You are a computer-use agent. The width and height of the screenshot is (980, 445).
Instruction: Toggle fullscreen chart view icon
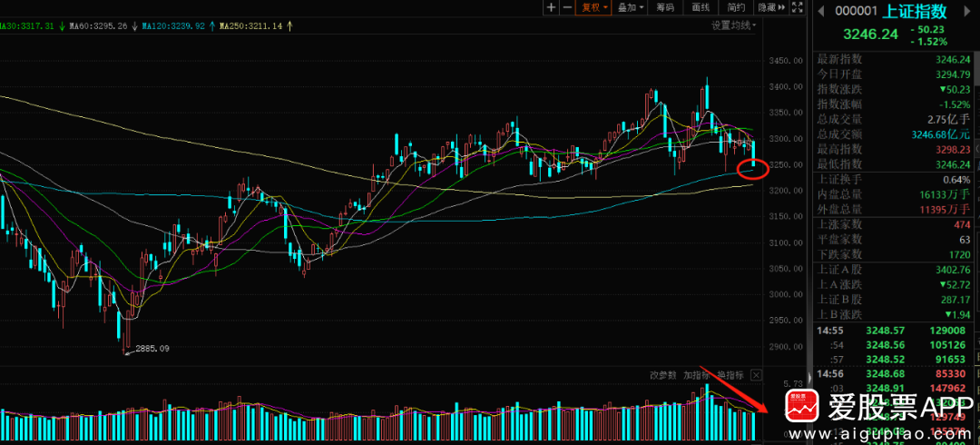click(x=797, y=7)
